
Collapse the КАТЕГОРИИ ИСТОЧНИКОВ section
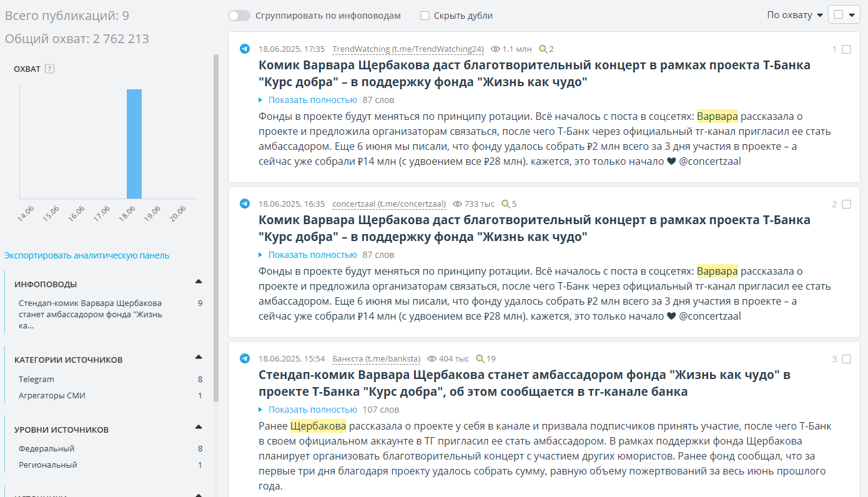199,357
